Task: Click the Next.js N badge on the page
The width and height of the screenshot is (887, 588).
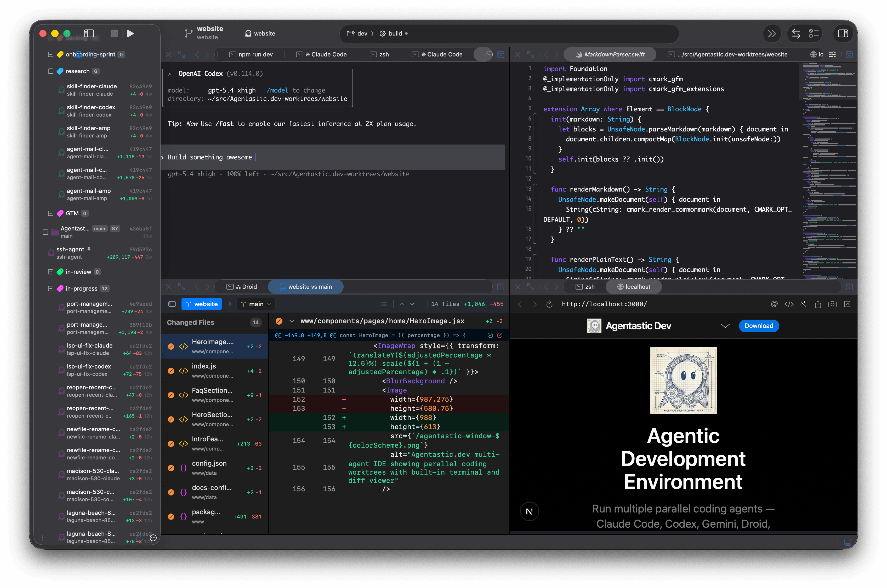Action: [x=529, y=511]
